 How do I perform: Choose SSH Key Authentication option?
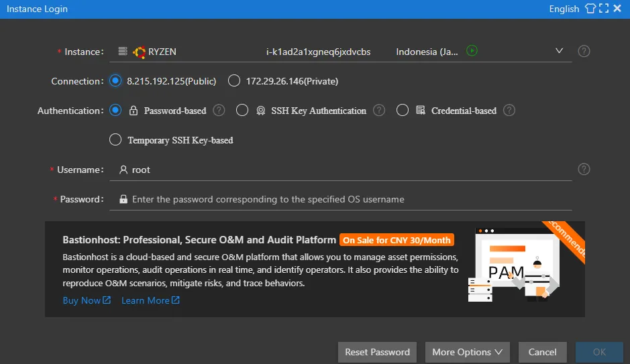(242, 111)
